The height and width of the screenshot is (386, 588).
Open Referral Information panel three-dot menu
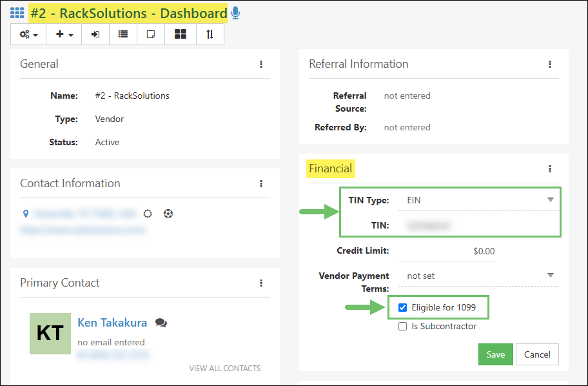point(550,64)
